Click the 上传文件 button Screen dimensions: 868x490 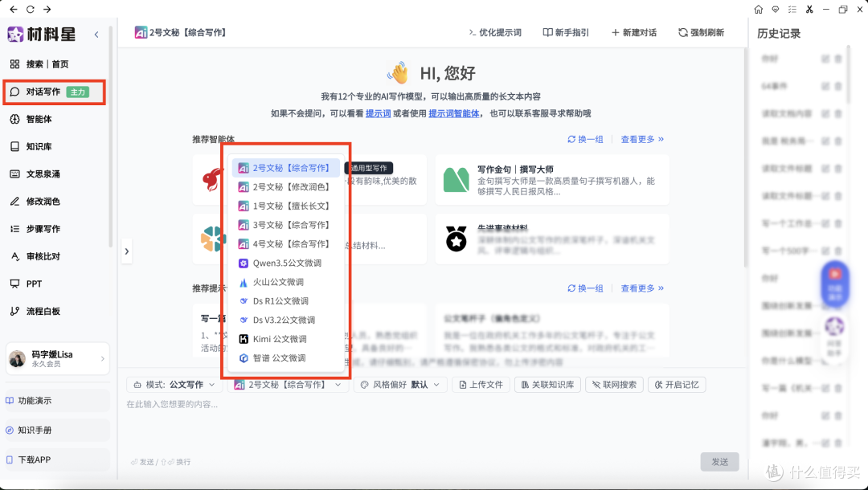click(481, 384)
